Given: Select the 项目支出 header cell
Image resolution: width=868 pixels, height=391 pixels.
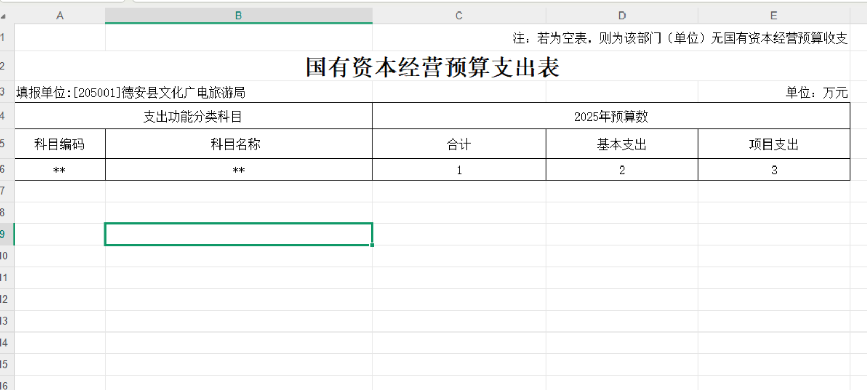Looking at the screenshot, I should [774, 144].
